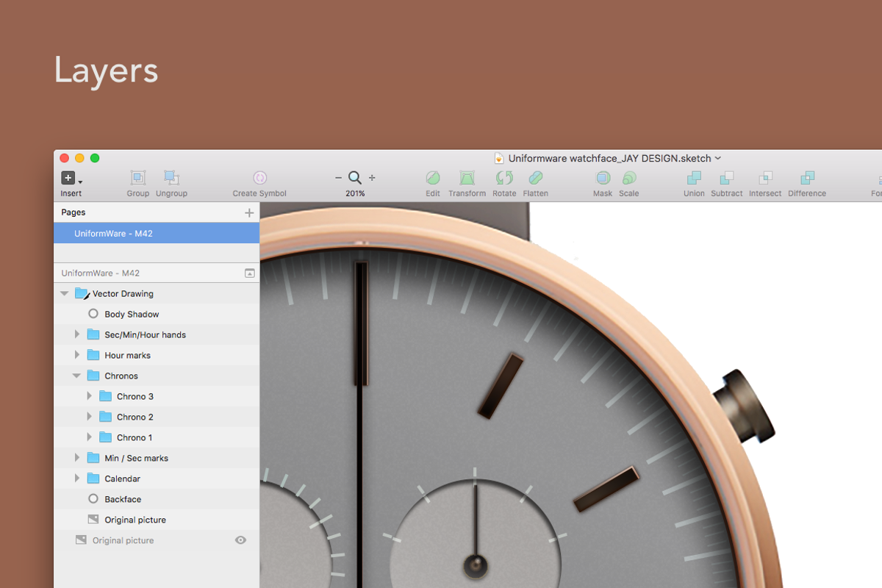Click the watch crown on canvas
The image size is (882, 588).
[x=745, y=406]
